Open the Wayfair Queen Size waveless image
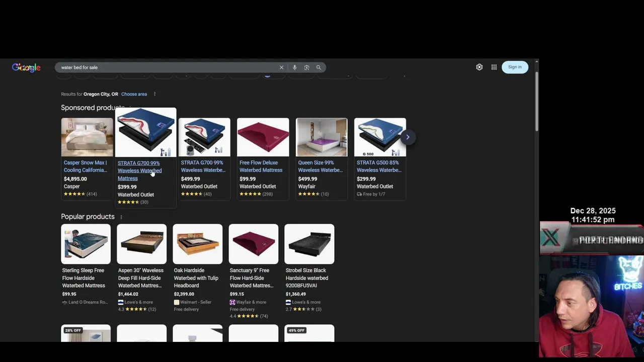The height and width of the screenshot is (362, 644). point(321,137)
